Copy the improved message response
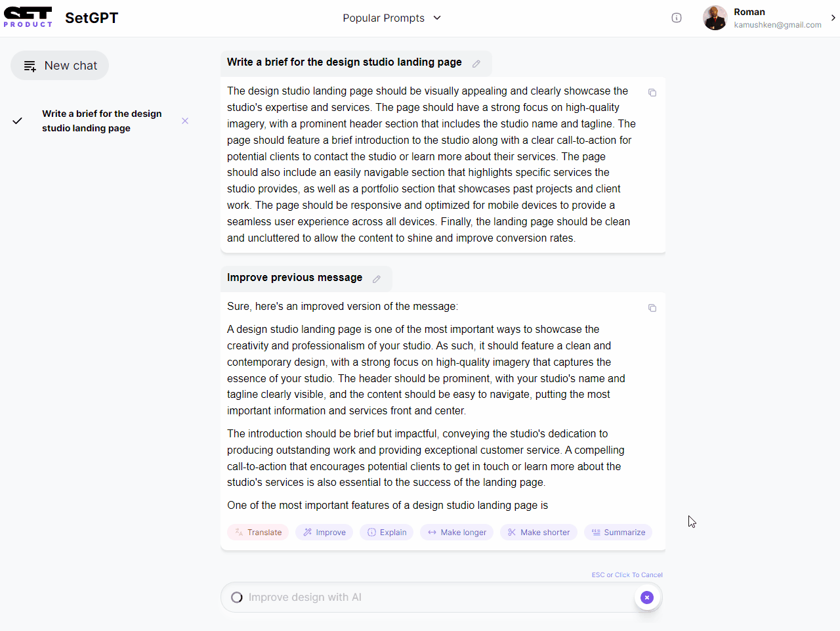 tap(652, 308)
